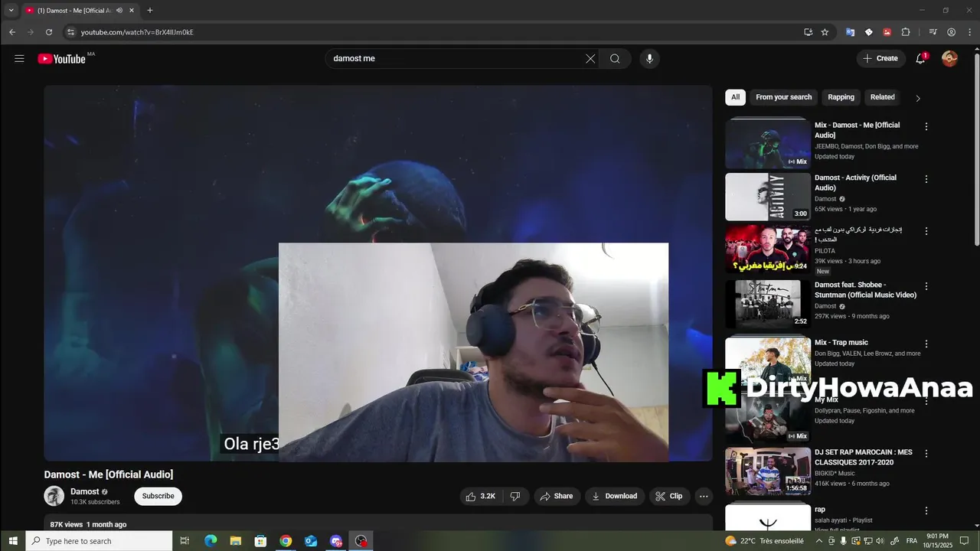Download the video
Image resolution: width=980 pixels, height=551 pixels.
pyautogui.click(x=615, y=496)
